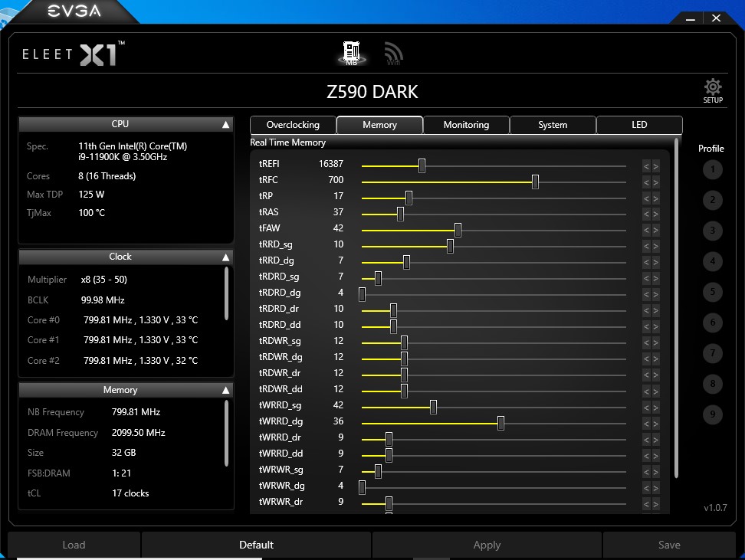Increase tRDRD_sg by one step

(655, 279)
